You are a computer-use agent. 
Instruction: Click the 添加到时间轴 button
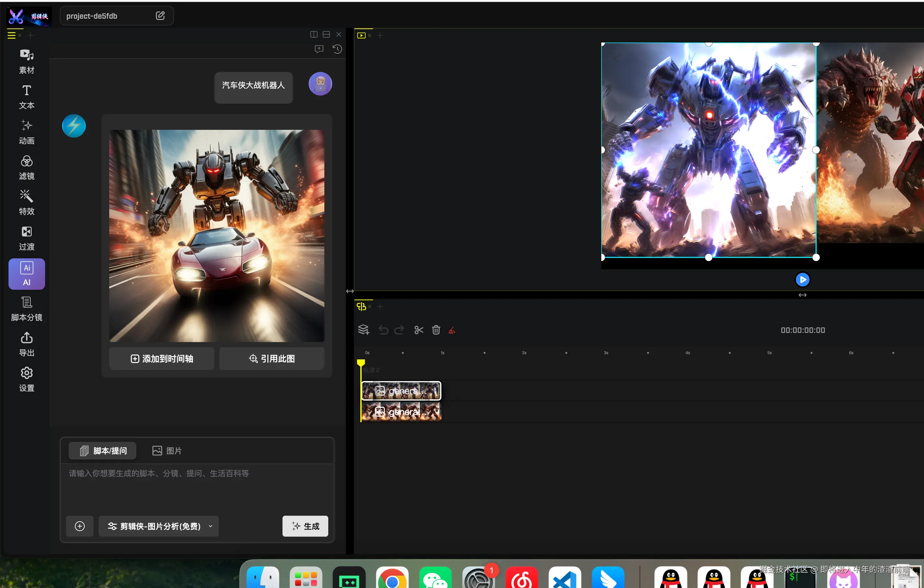pos(162,358)
